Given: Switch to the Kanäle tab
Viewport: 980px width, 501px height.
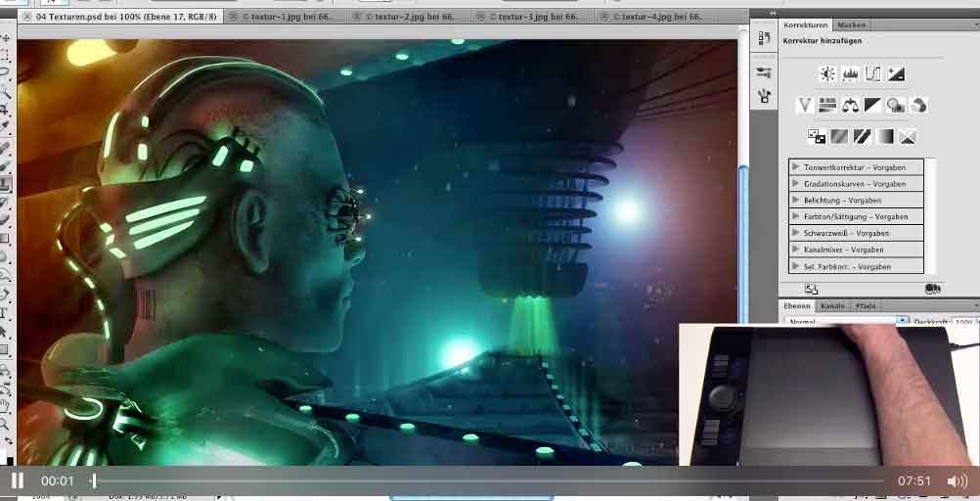Looking at the screenshot, I should pos(832,306).
